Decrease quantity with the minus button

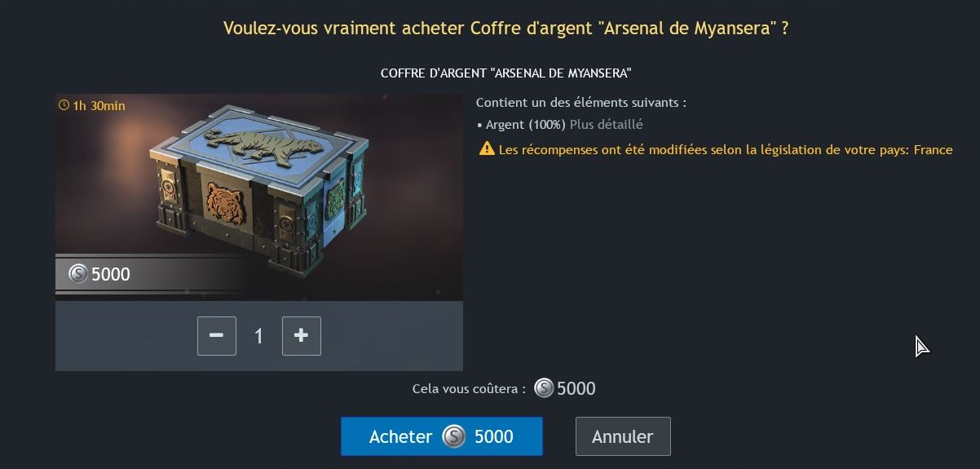[x=217, y=336]
